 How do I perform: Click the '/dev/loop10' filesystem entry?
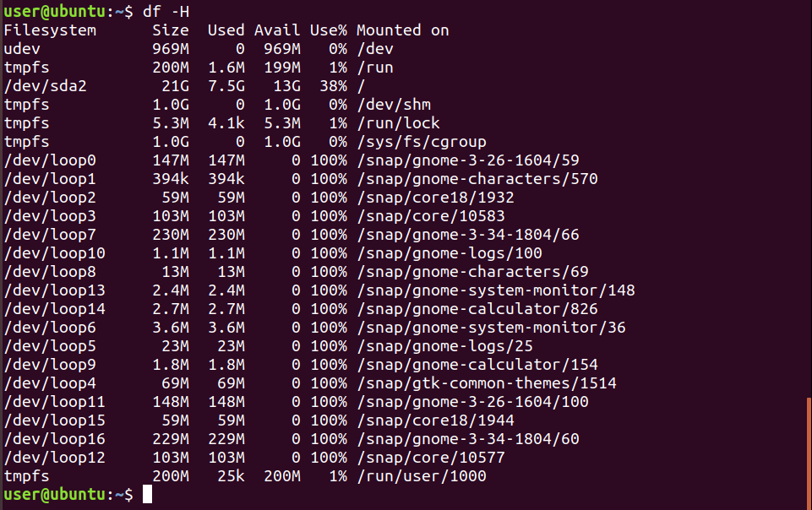coord(54,253)
